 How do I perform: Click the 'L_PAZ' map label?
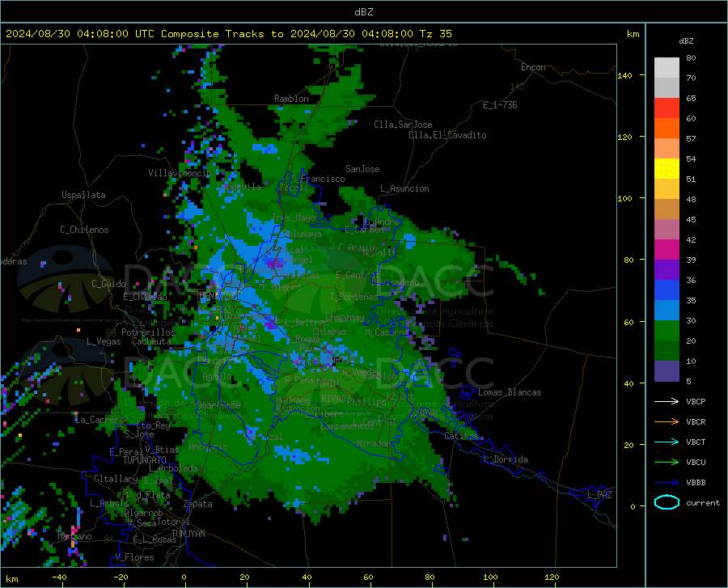(x=599, y=495)
